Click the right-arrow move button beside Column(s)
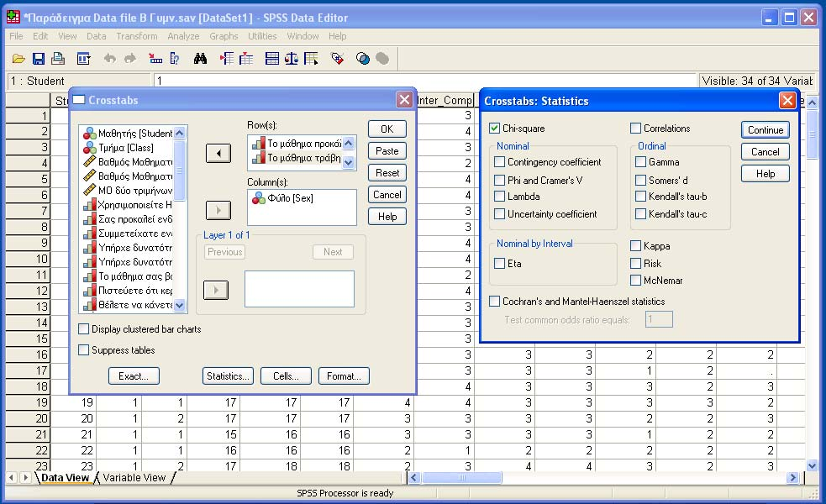This screenshot has height=504, width=826. click(x=218, y=210)
